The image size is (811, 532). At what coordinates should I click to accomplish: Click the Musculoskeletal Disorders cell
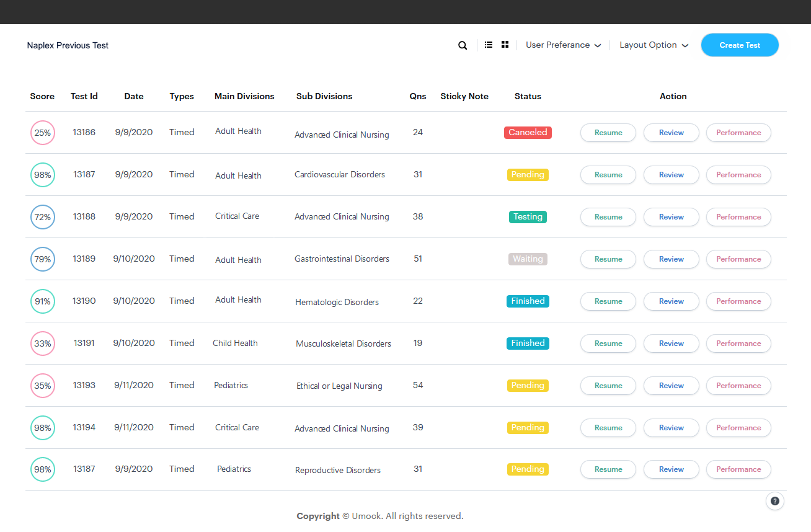[x=343, y=344]
